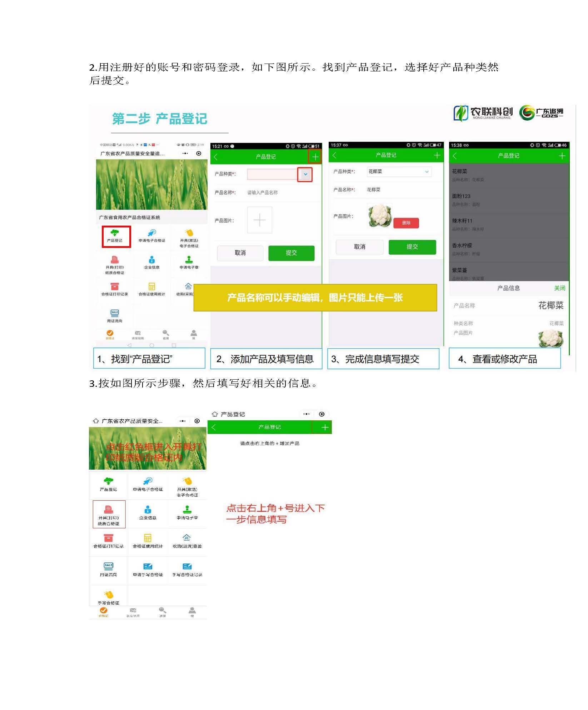This screenshot has height=710, width=588.
Task: 切换到底部合格证标签
Action: (x=104, y=611)
